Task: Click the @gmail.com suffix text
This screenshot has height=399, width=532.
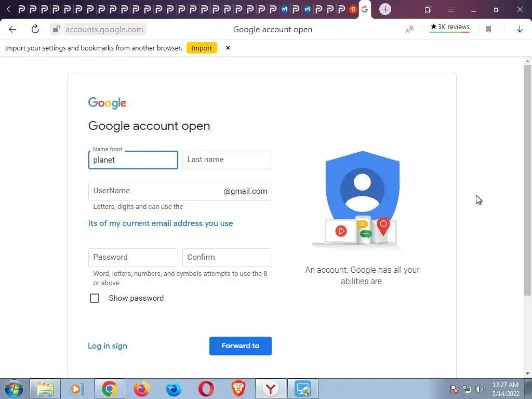Action: (245, 191)
